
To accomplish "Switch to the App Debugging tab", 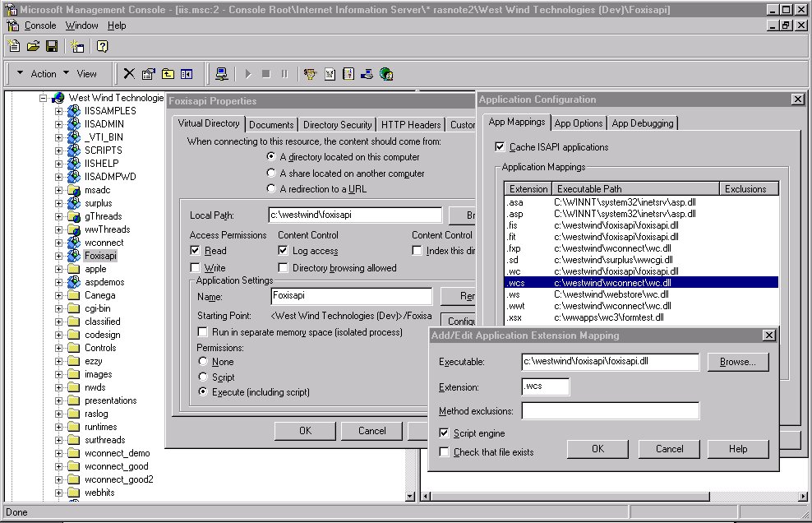I will [643, 123].
